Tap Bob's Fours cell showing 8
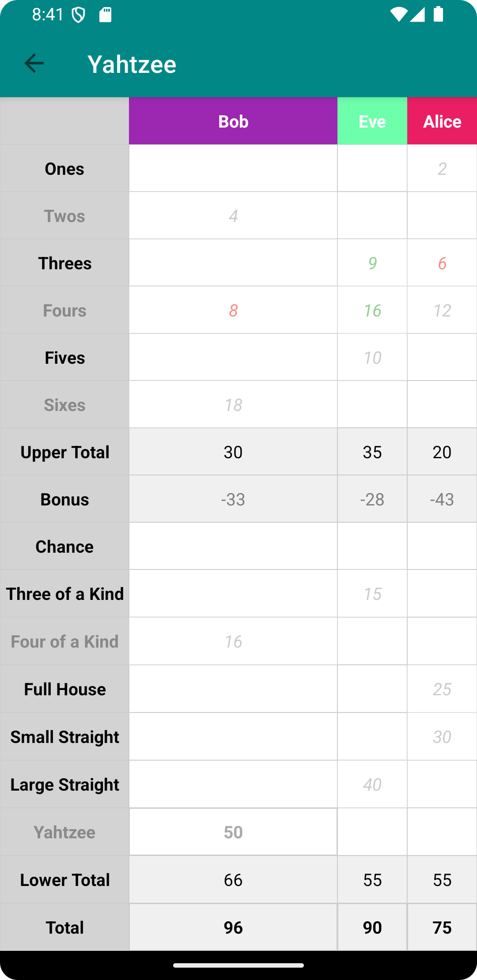 (233, 310)
